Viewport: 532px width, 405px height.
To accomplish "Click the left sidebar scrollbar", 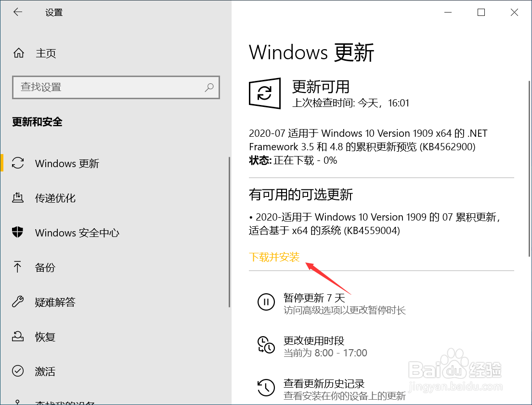I will 229,232.
